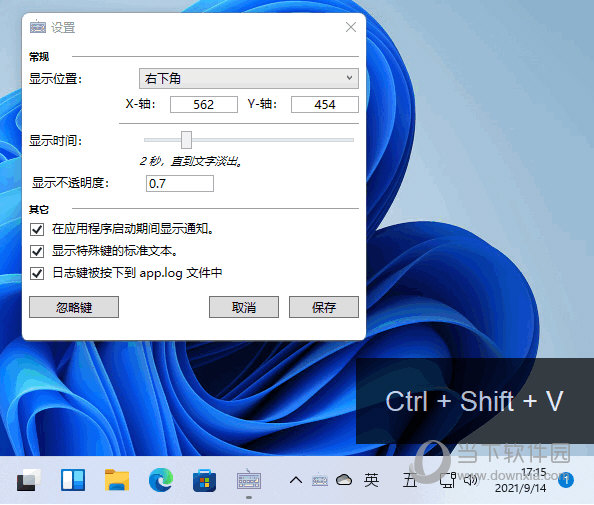This screenshot has width=594, height=505.
Task: Toggle the show notification during startup checkbox
Action: (x=37, y=229)
